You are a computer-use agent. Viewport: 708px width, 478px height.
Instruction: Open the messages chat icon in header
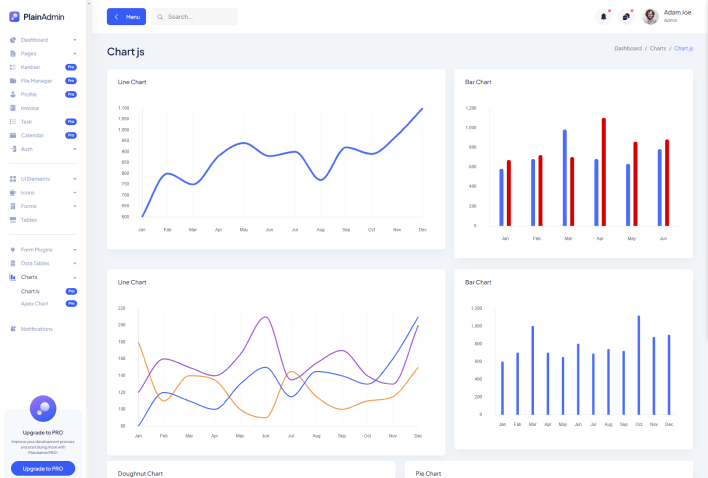(626, 17)
